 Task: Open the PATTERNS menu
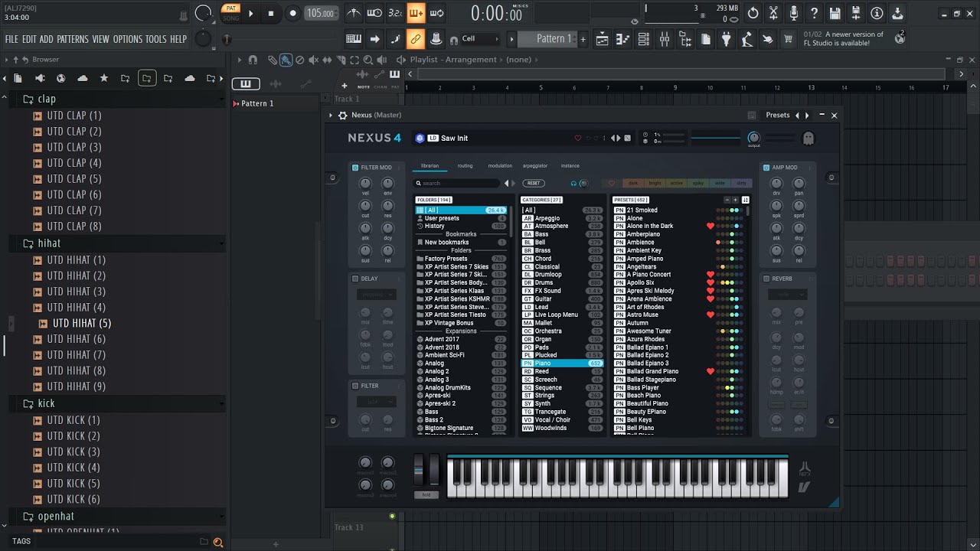click(73, 39)
